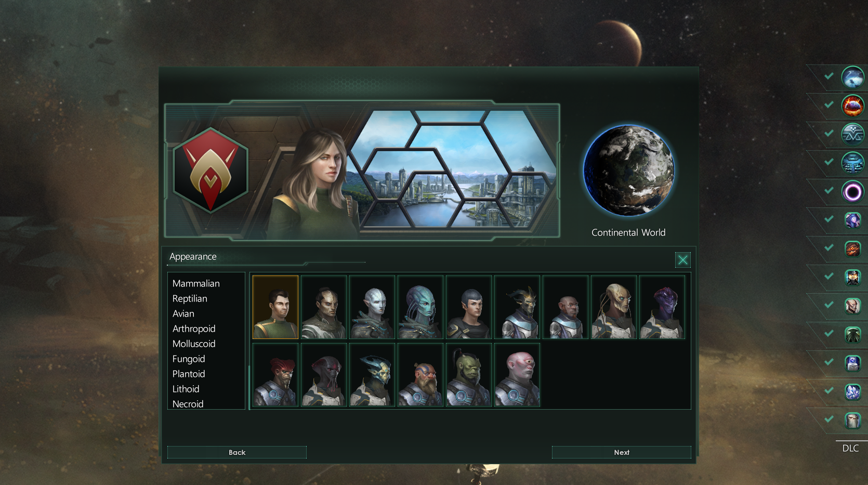Click the purple ring DLC icon
Viewport: 868px width, 485px height.
click(853, 192)
